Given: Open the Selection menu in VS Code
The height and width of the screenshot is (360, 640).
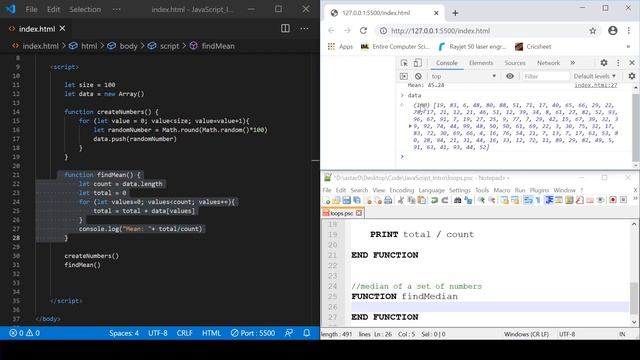Looking at the screenshot, I should 85,9.
